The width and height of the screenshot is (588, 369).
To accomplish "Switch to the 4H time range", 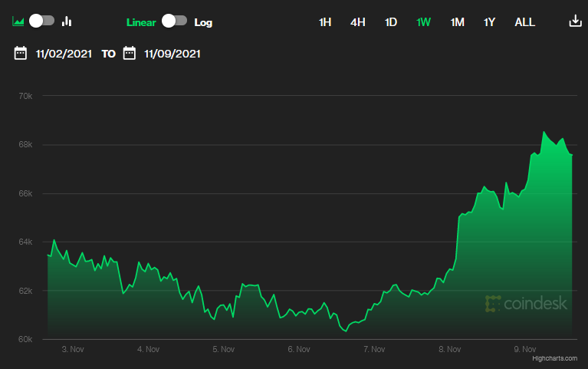I will pyautogui.click(x=358, y=22).
